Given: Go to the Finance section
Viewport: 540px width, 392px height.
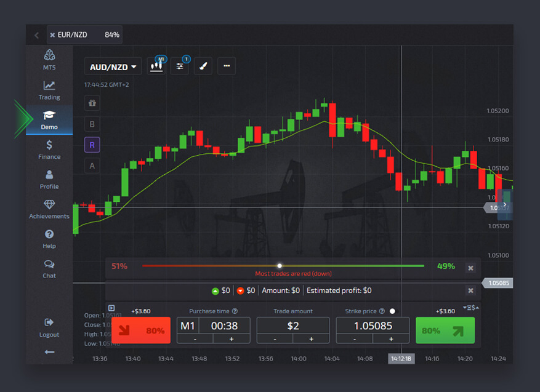Looking at the screenshot, I should tap(49, 150).
